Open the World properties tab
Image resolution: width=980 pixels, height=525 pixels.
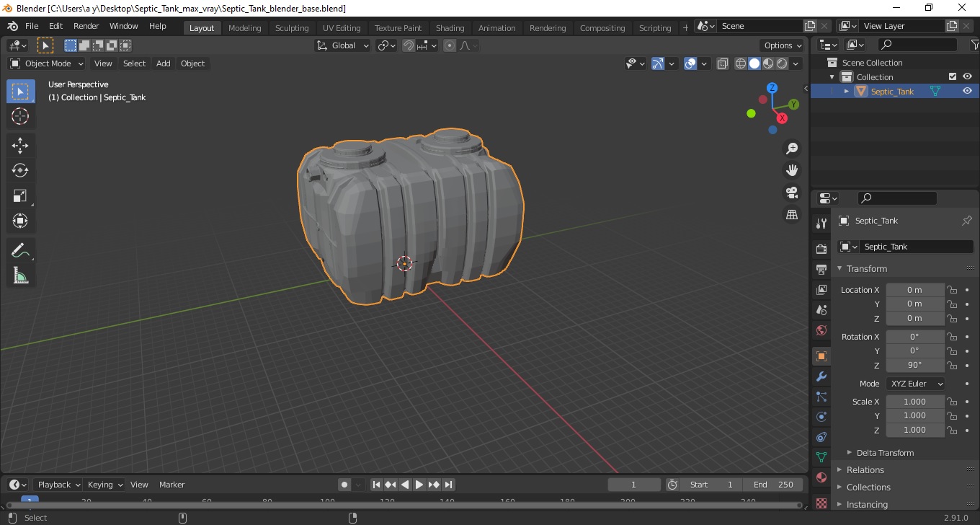(821, 330)
